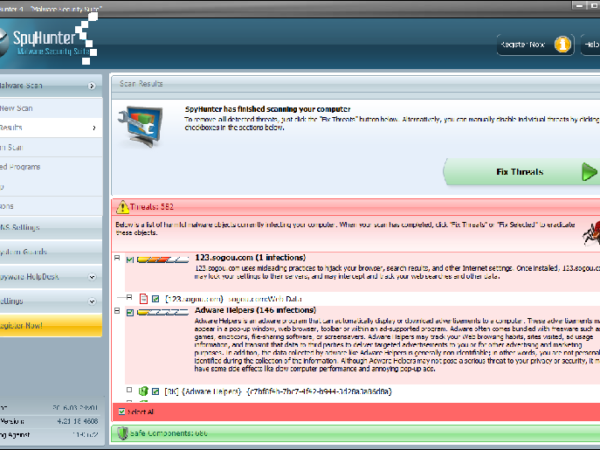Open the Disabled Programs sidebar entry
Screen dimensions: 600x450
tap(51, 167)
